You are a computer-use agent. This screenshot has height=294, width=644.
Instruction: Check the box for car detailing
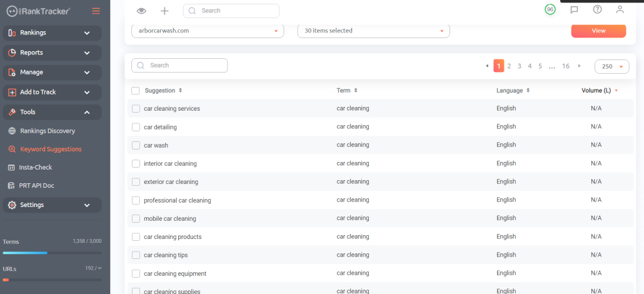[136, 127]
